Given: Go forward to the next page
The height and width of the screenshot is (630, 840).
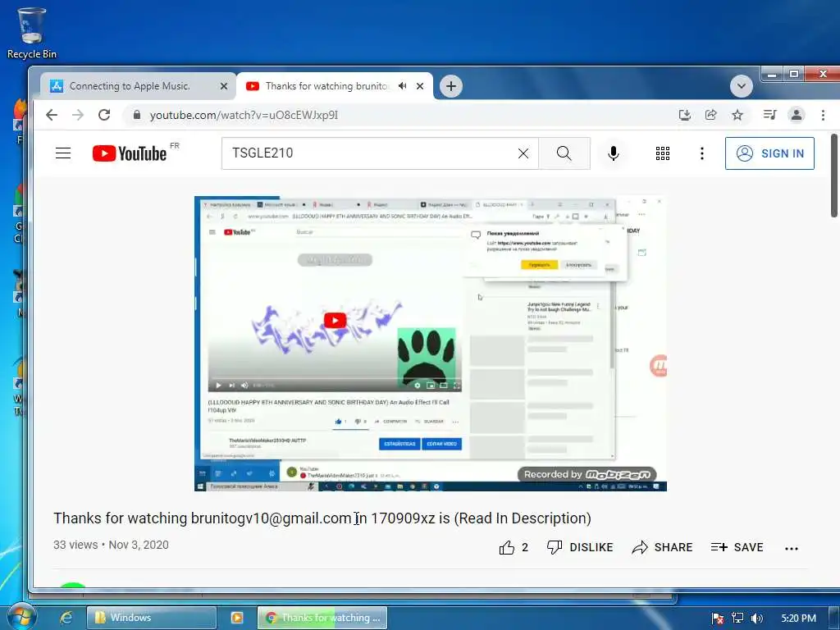Looking at the screenshot, I should (x=78, y=115).
